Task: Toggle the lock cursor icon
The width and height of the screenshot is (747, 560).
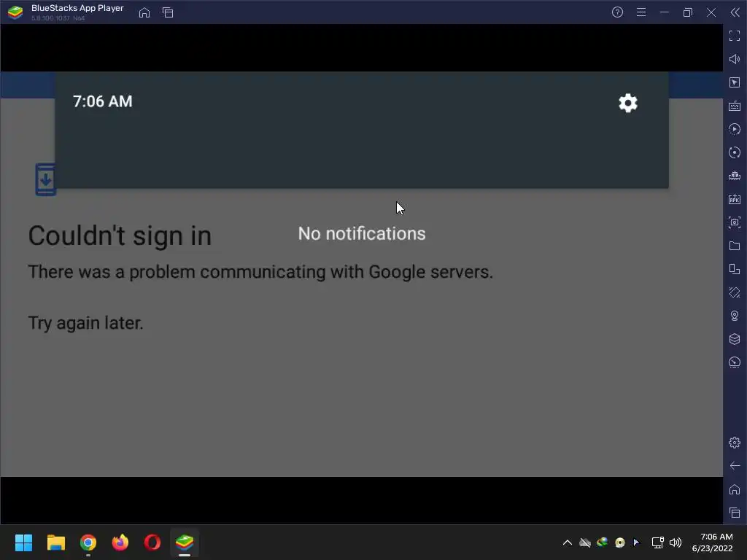Action: click(735, 82)
